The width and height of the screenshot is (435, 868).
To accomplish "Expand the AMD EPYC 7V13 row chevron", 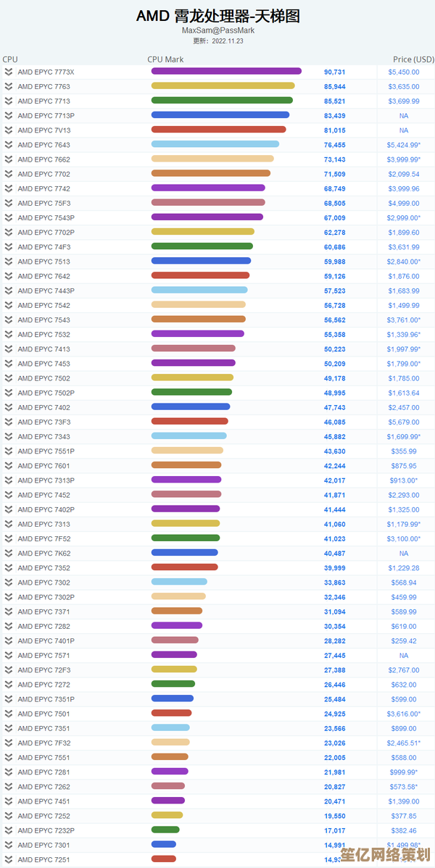I will pos(8,130).
